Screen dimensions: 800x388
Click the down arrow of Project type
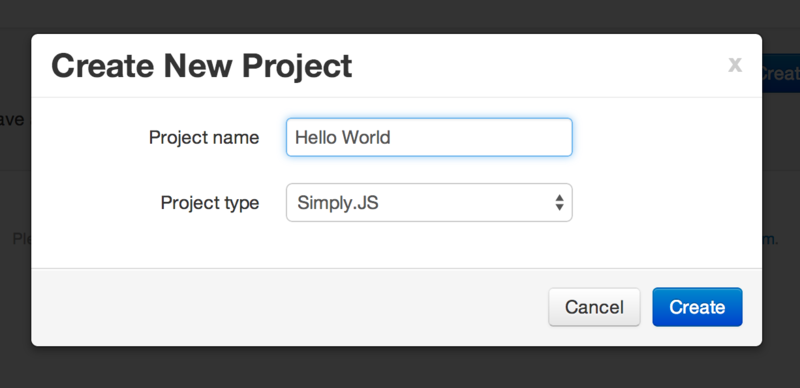(560, 207)
